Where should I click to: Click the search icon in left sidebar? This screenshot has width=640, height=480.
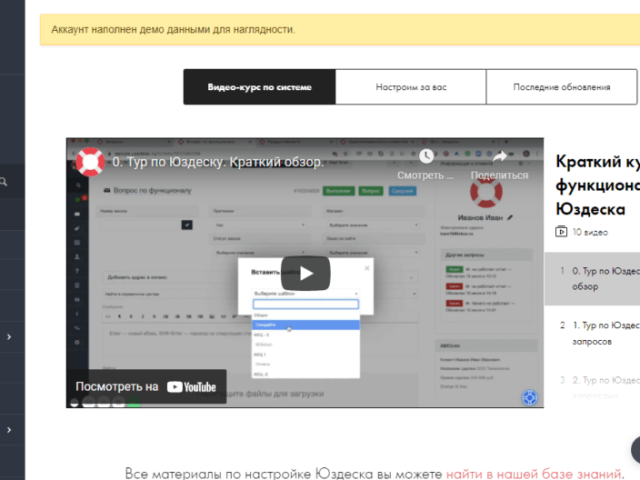(x=4, y=182)
